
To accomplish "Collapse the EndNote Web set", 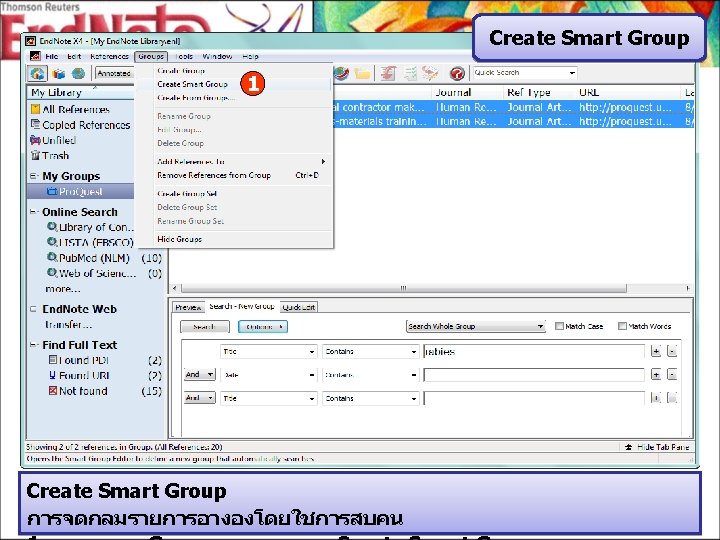I will 34,309.
